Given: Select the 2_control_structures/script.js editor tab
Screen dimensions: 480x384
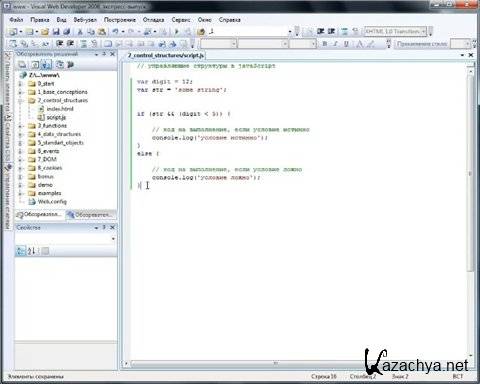Looking at the screenshot, I should [166, 55].
